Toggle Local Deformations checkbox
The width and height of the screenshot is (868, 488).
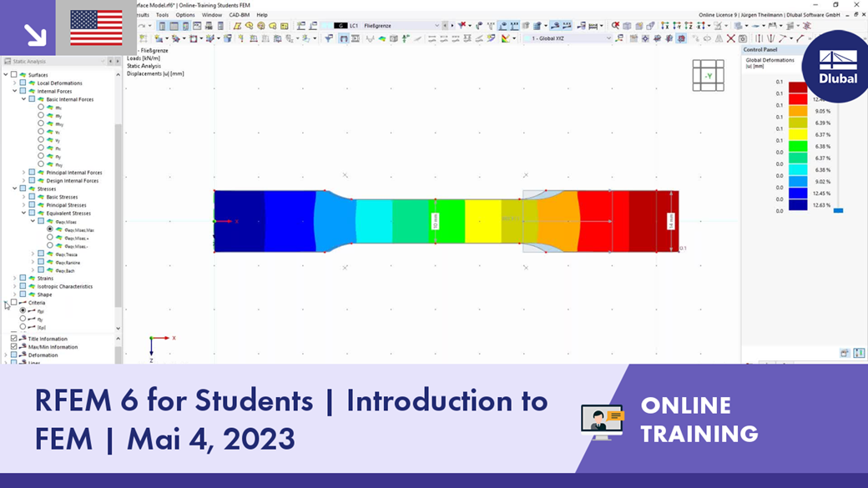coord(23,83)
